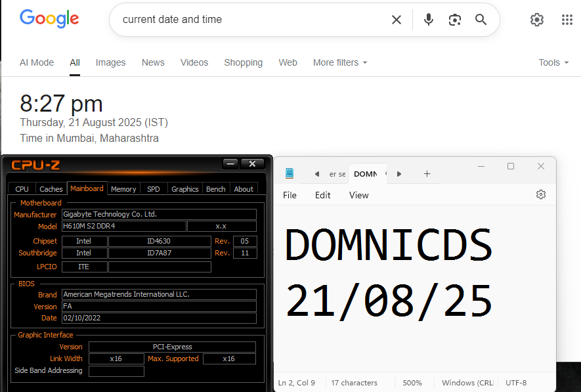581x392 pixels.
Task: Click the Google search input field
Action: click(252, 20)
